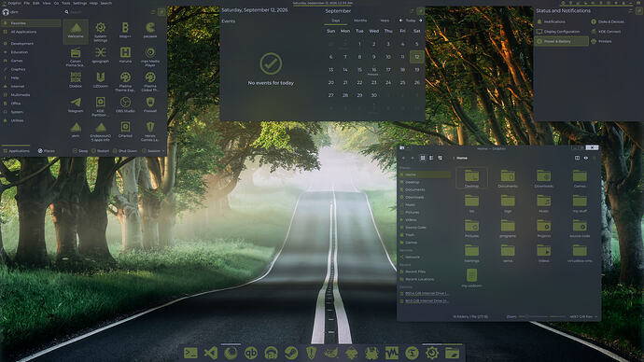This screenshot has width=644, height=362.
Task: Switch launcher to Places tab
Action: [x=47, y=151]
